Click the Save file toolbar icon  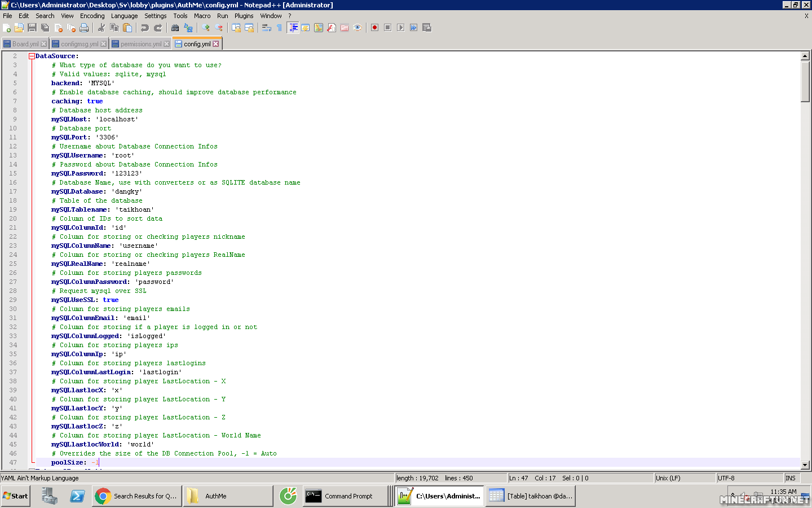32,28
